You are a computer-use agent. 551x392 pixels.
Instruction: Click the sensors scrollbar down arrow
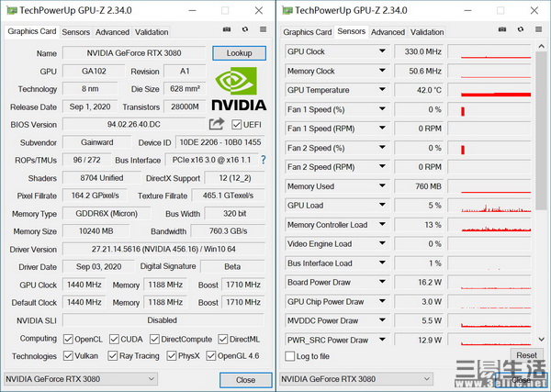541,340
